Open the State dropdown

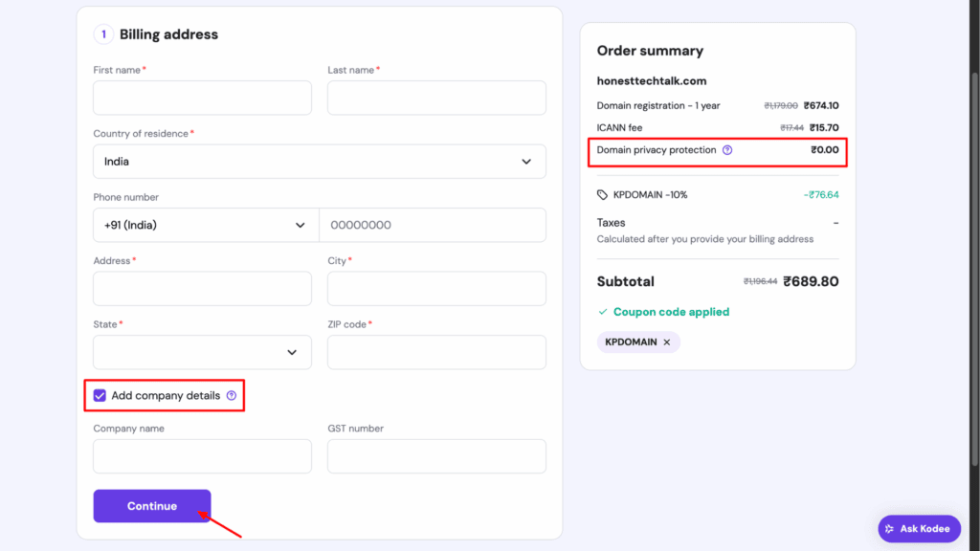pos(201,352)
